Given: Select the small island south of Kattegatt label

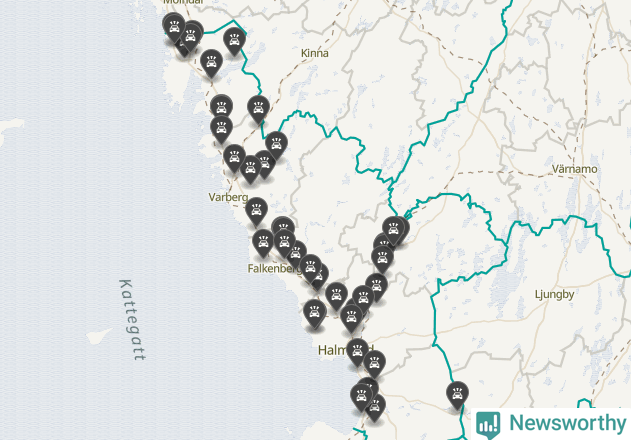Looking at the screenshot, I should point(99,336).
